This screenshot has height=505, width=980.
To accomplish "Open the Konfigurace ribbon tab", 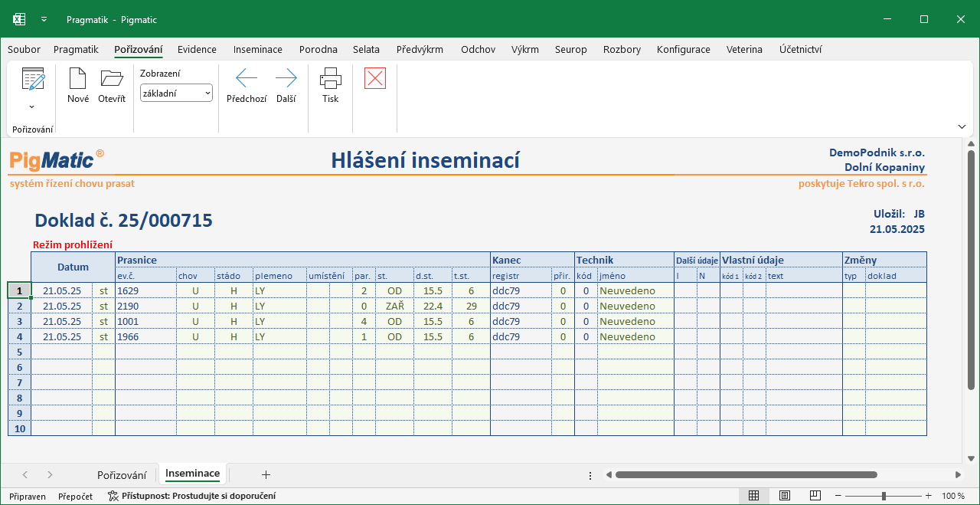I will click(684, 49).
